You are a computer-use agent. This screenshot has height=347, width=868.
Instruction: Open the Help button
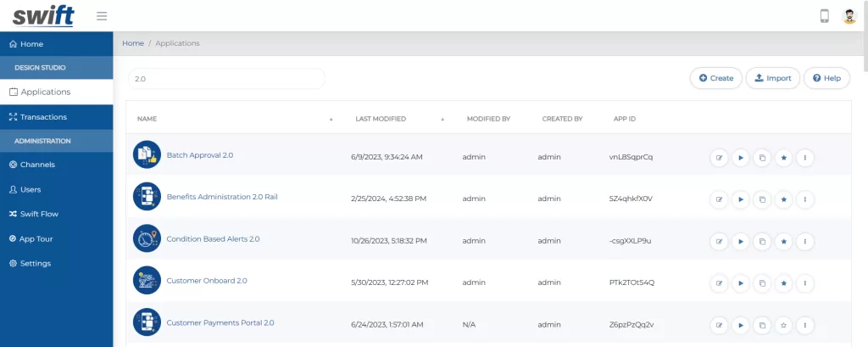(x=826, y=78)
